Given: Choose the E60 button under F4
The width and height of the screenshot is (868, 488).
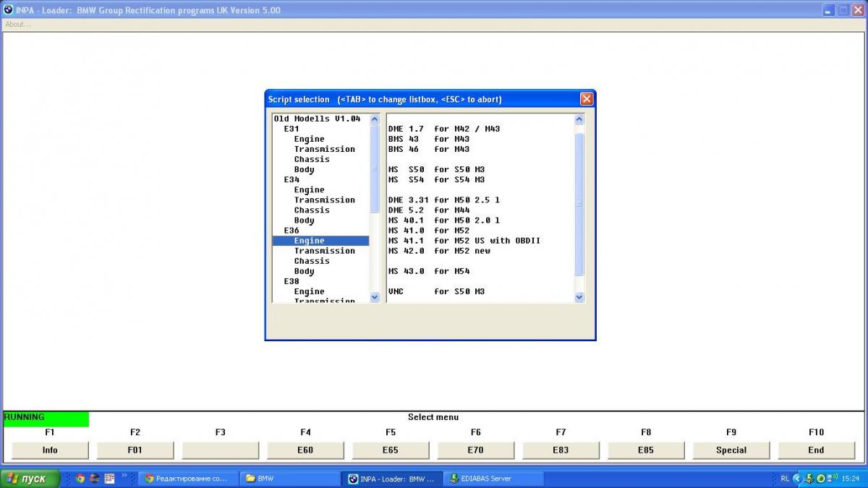Looking at the screenshot, I should tap(306, 450).
